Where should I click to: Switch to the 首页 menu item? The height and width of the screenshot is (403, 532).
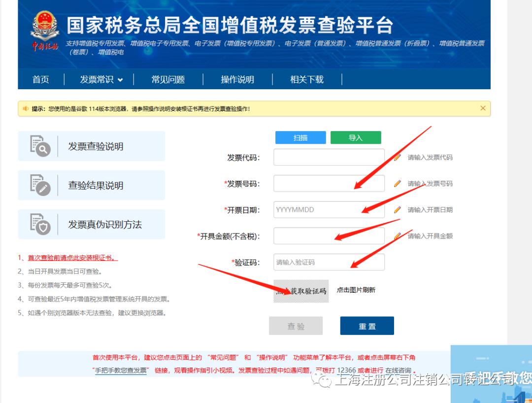(x=40, y=79)
